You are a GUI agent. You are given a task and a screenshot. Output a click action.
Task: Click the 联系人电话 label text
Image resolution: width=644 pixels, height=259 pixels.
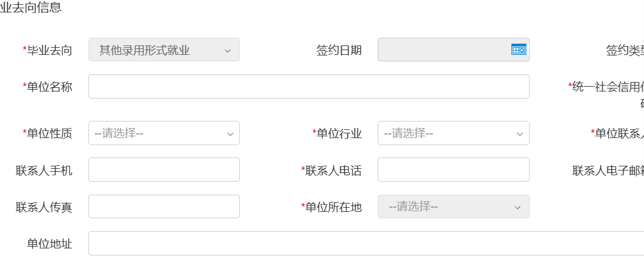tap(333, 171)
